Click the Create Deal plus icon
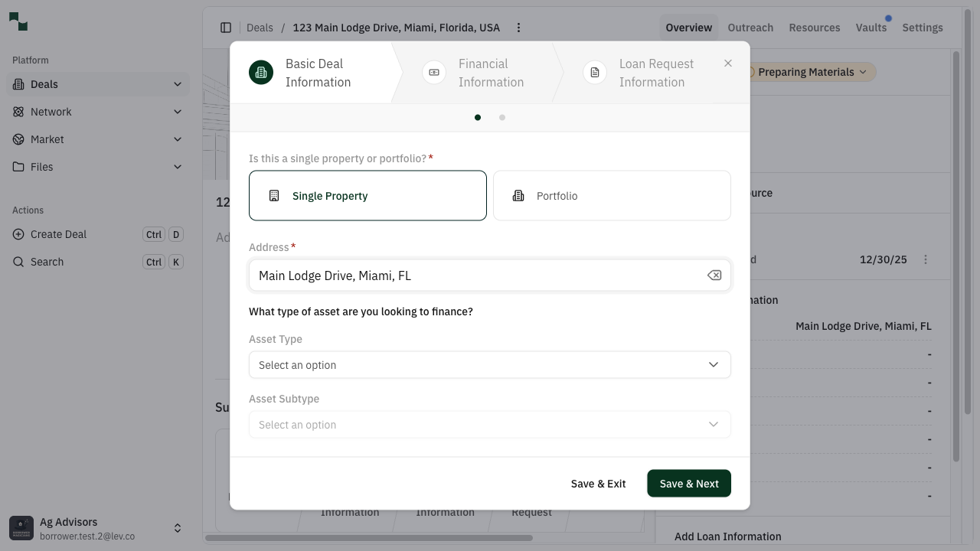Viewport: 980px width, 551px height. click(18, 234)
